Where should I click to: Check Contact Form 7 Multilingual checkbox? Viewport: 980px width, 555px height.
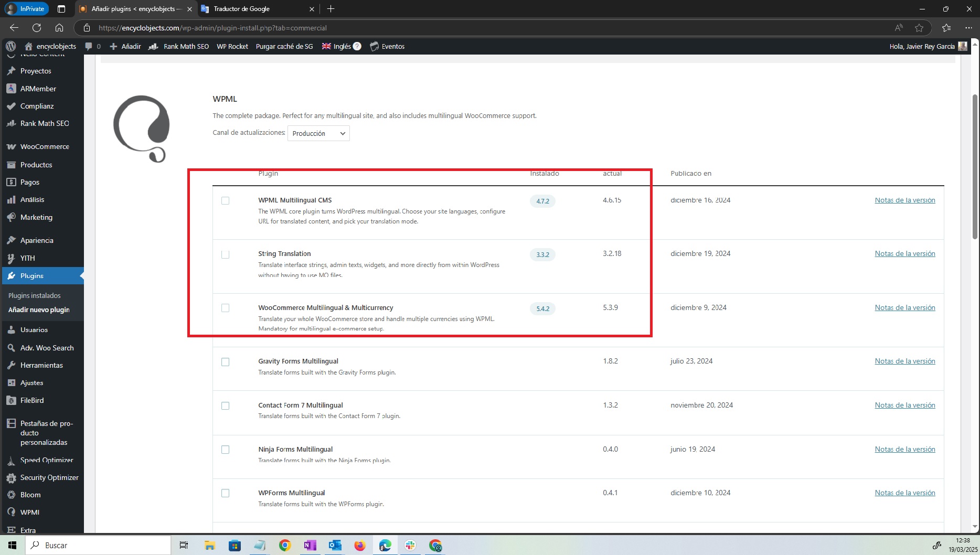pos(226,405)
